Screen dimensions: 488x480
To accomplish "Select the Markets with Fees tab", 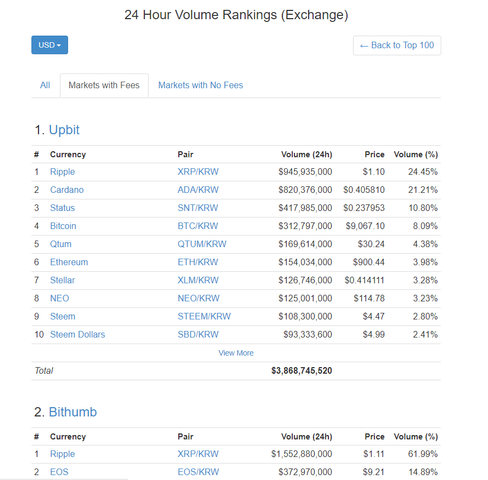I will tap(104, 85).
